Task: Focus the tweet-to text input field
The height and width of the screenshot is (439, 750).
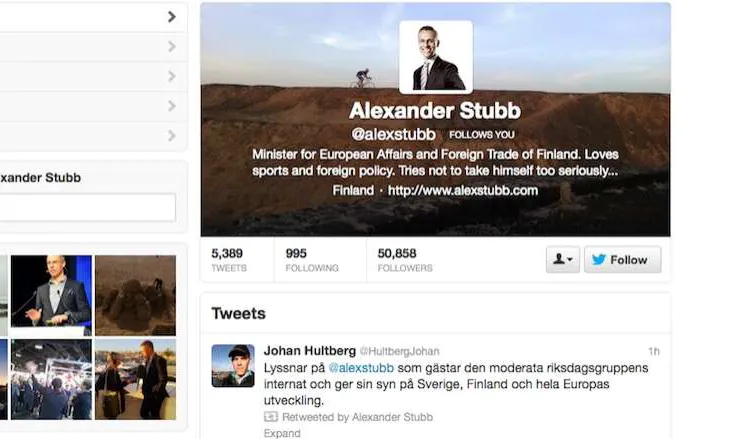Action: click(88, 207)
